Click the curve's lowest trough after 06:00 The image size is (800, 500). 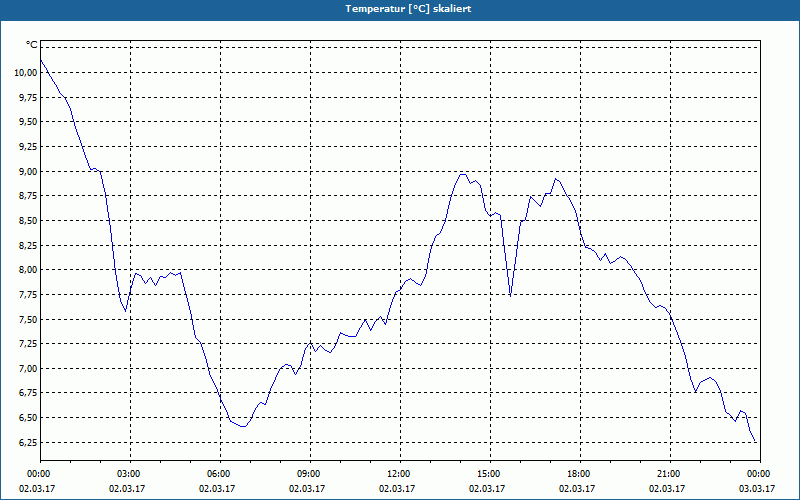[x=243, y=426]
